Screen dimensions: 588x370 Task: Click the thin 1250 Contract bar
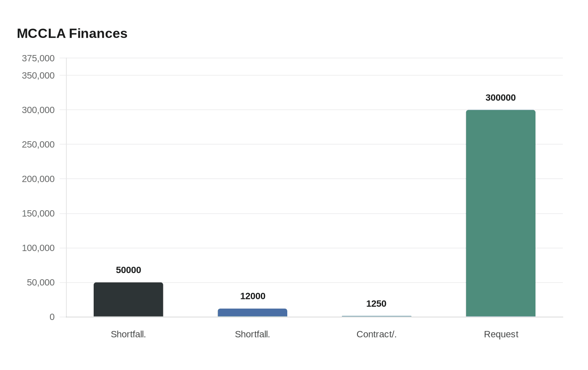tap(376, 316)
